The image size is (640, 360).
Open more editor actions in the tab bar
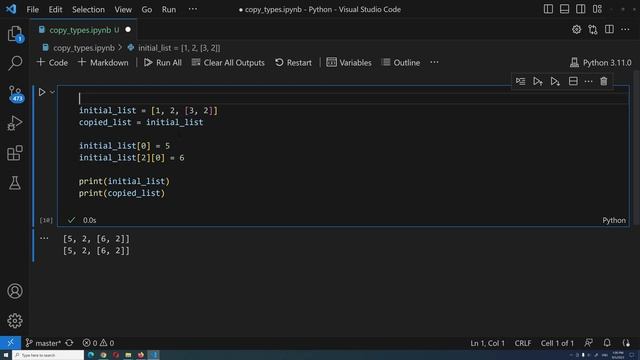tap(625, 29)
